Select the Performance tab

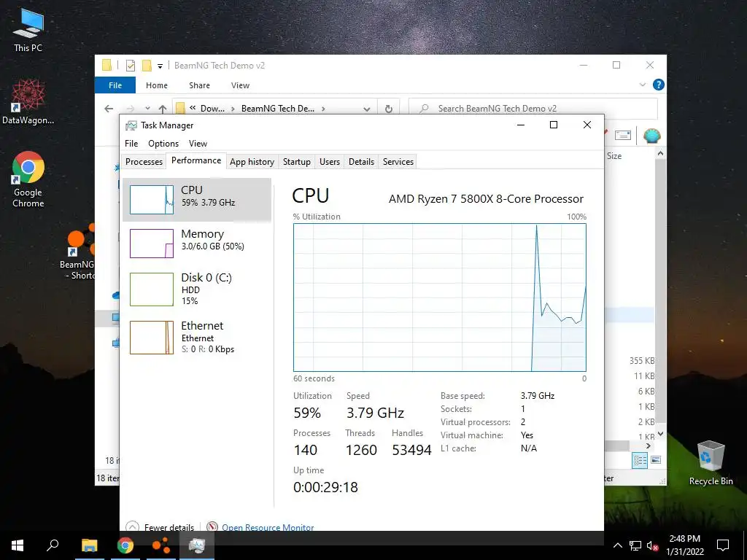click(x=196, y=160)
